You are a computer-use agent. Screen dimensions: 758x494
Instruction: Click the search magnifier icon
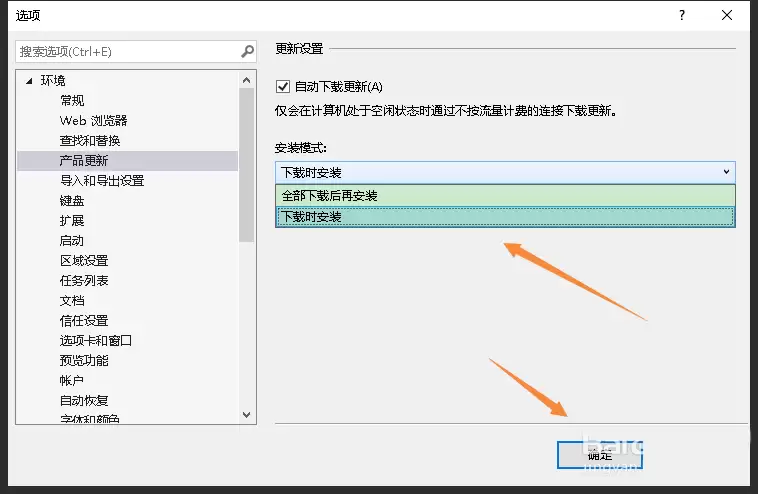tap(248, 51)
